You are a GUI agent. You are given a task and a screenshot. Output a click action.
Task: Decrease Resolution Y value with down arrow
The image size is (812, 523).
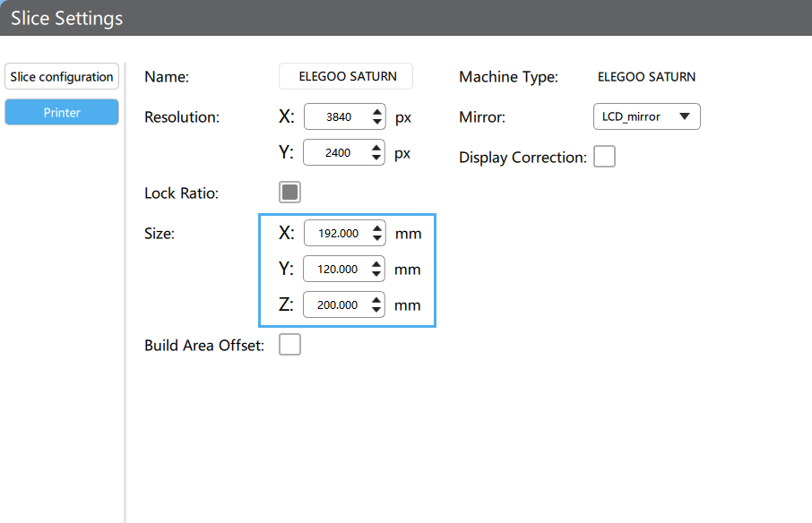pyautogui.click(x=376, y=159)
